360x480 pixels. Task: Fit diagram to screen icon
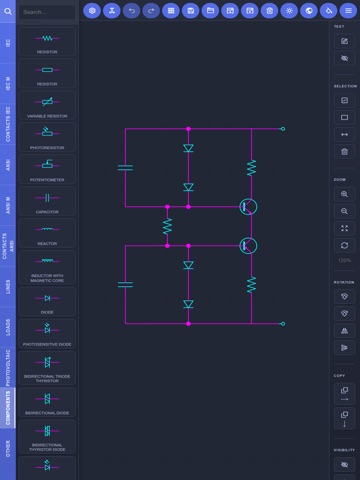pyautogui.click(x=344, y=228)
